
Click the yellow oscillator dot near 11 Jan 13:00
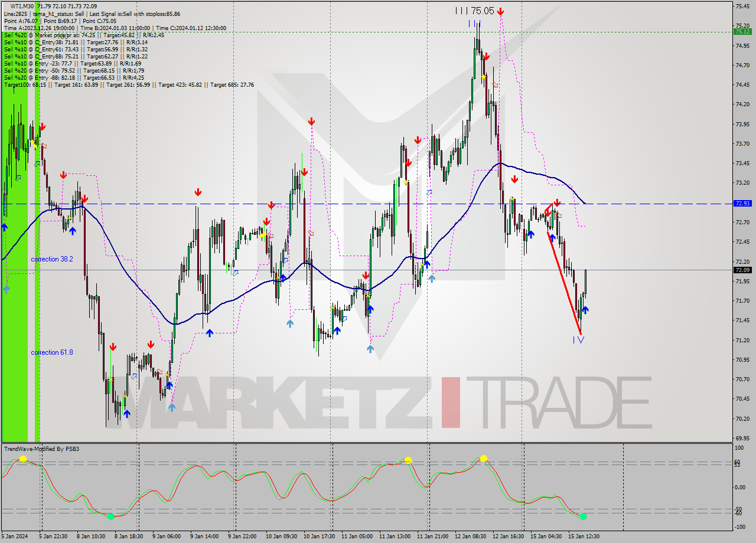click(x=408, y=460)
